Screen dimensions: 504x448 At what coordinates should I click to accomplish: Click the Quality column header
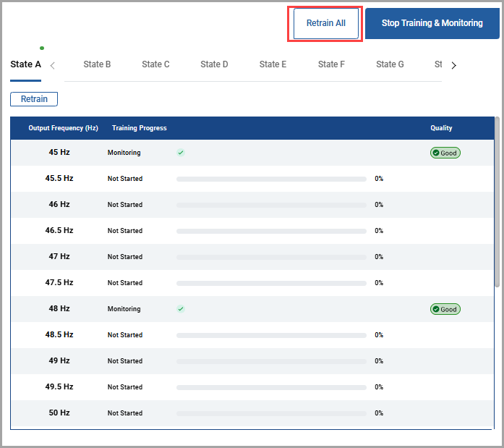(441, 128)
